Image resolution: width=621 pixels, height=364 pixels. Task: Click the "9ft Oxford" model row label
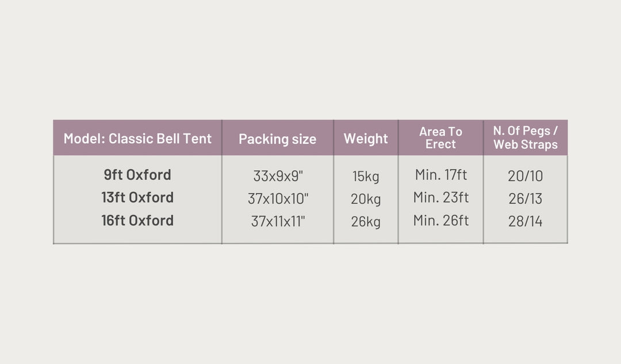(x=137, y=175)
